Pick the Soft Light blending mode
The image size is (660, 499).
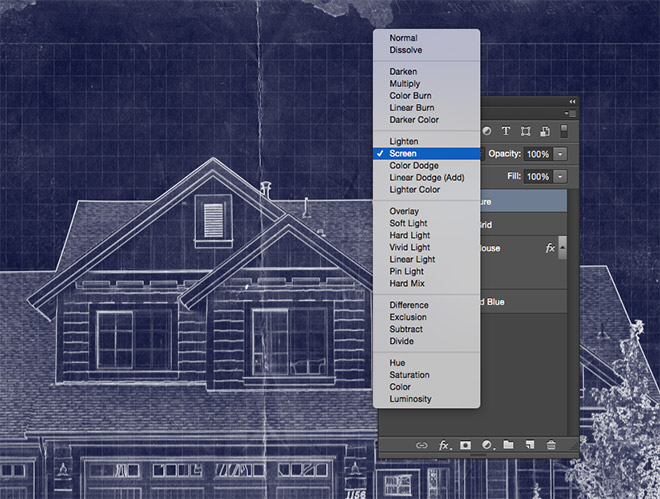click(x=409, y=224)
